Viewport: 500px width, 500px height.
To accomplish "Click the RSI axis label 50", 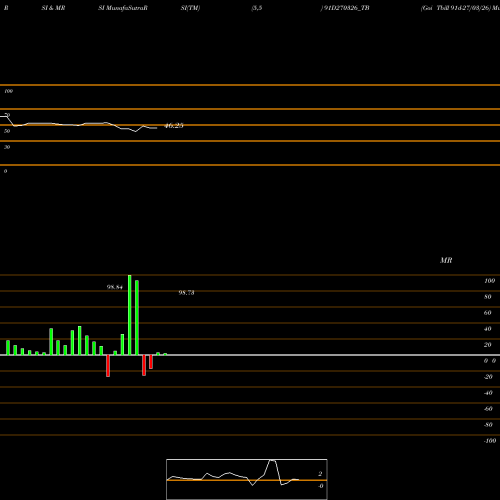I will click(7, 131).
